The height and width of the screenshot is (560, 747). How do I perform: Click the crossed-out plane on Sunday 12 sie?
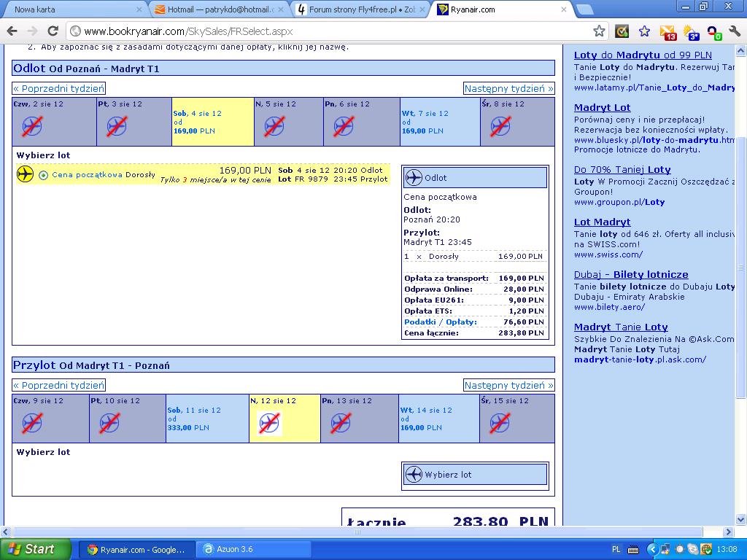point(270,423)
